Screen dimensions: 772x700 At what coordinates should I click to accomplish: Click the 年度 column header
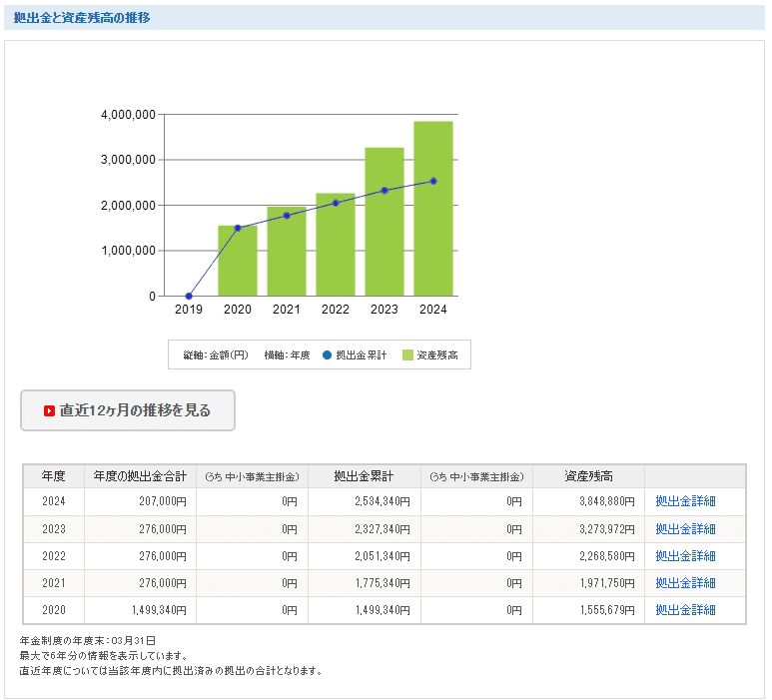54,476
